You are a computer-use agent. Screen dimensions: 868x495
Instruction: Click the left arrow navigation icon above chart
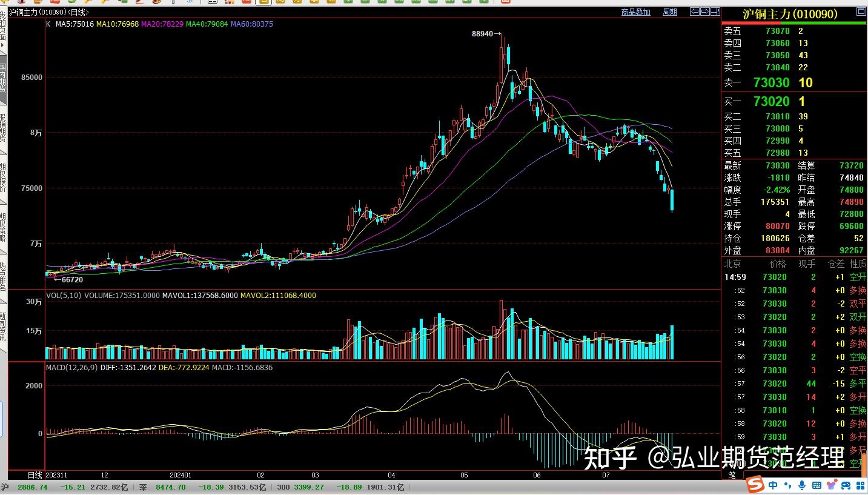(x=695, y=12)
